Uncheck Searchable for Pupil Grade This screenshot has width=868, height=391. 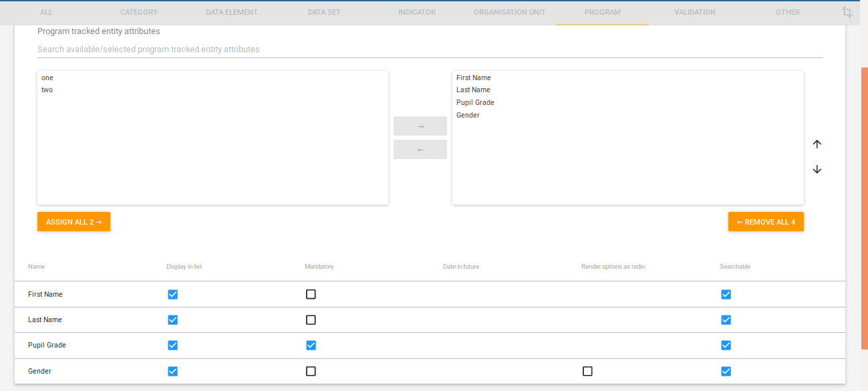[726, 345]
